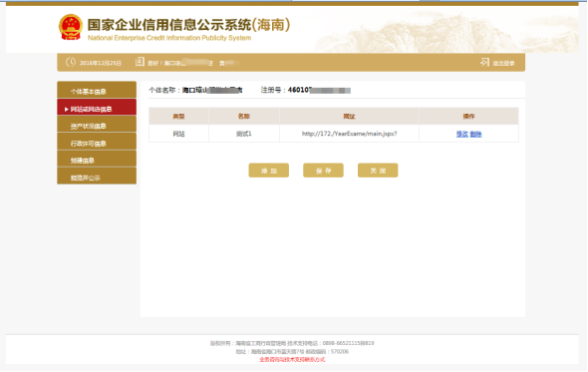Click the 保存 button
The width and height of the screenshot is (588, 372).
(x=323, y=171)
